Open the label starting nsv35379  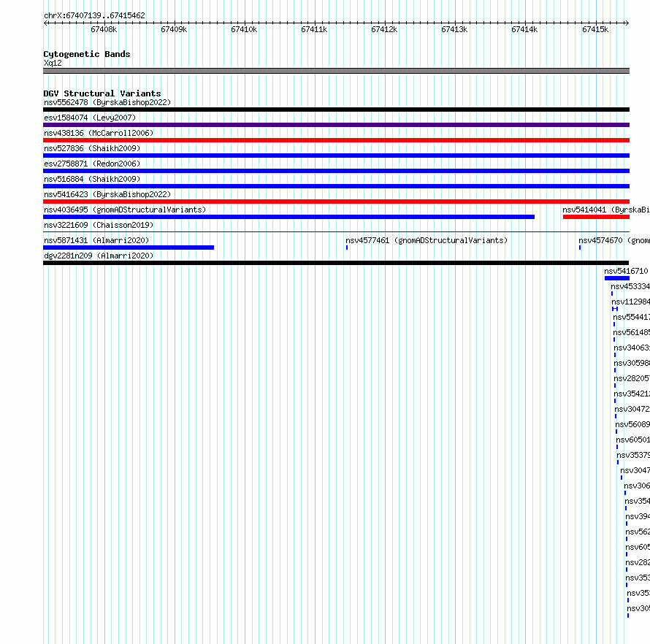tap(633, 455)
